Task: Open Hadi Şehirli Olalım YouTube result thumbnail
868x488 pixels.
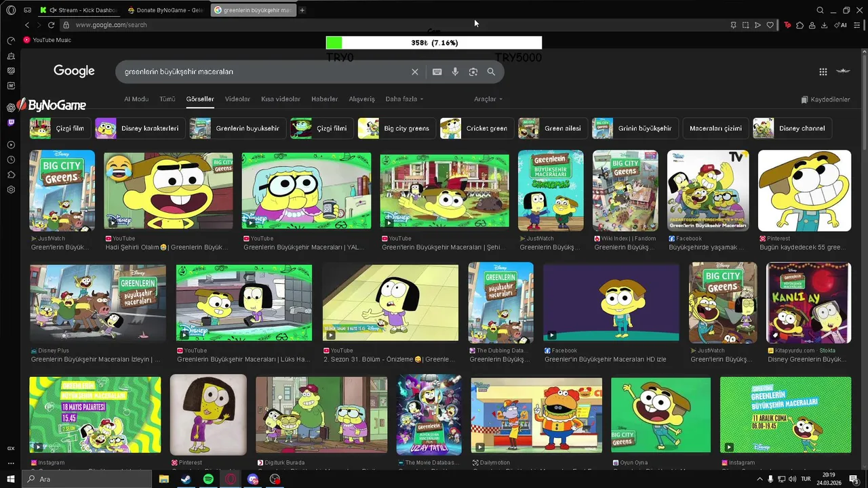Action: [168, 190]
